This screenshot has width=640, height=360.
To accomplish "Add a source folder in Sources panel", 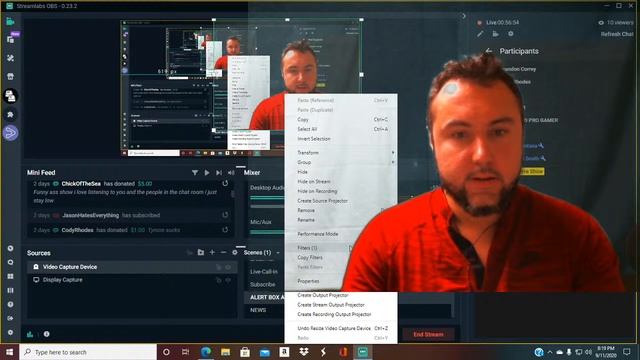I will tap(200, 253).
